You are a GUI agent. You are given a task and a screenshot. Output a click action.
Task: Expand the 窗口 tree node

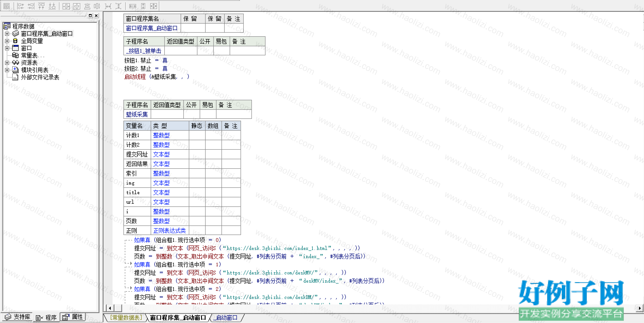click(7, 48)
